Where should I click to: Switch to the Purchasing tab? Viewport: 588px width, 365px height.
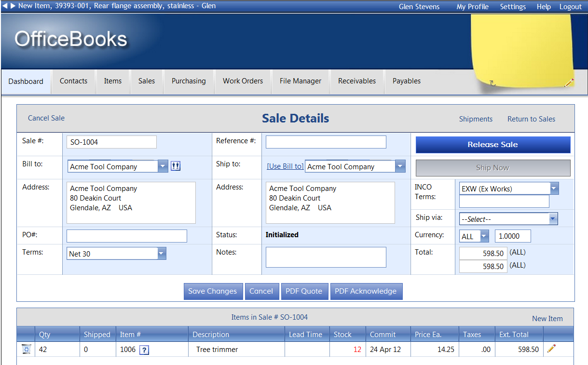(x=189, y=81)
